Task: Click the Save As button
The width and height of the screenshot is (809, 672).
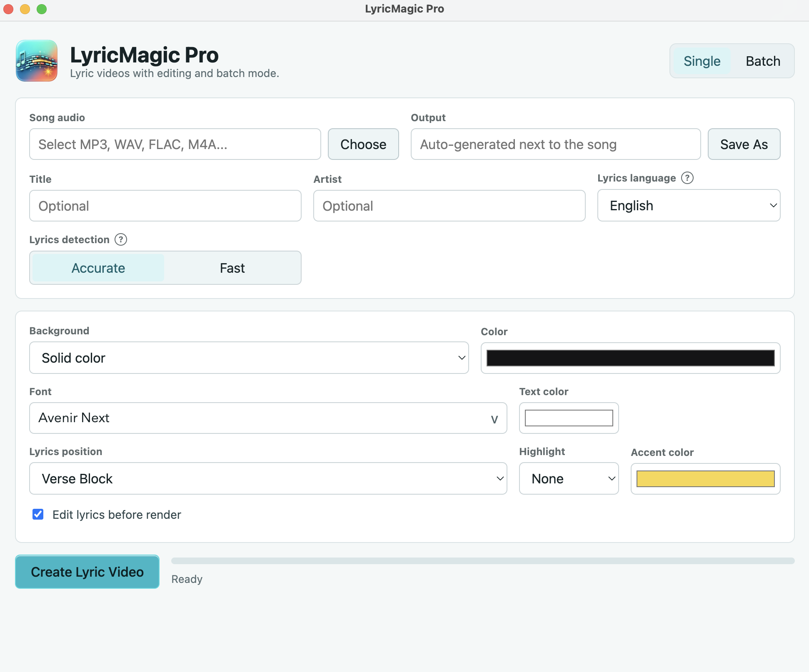Action: pos(744,144)
